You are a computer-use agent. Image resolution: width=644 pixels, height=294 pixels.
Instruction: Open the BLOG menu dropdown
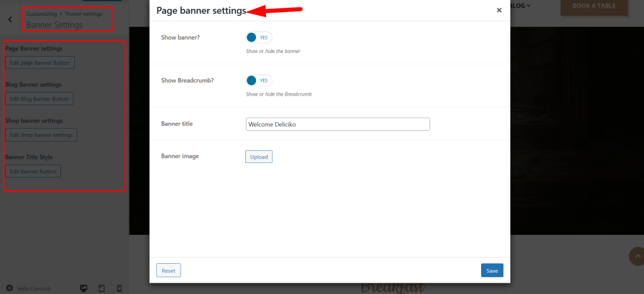pyautogui.click(x=519, y=6)
